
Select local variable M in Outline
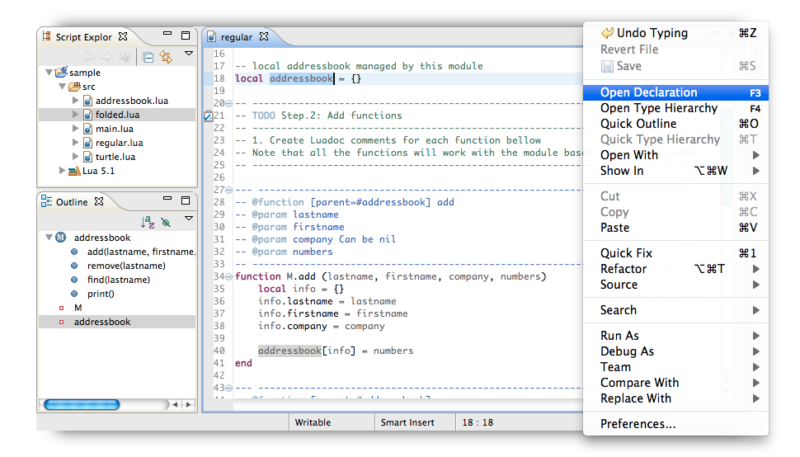(x=78, y=308)
